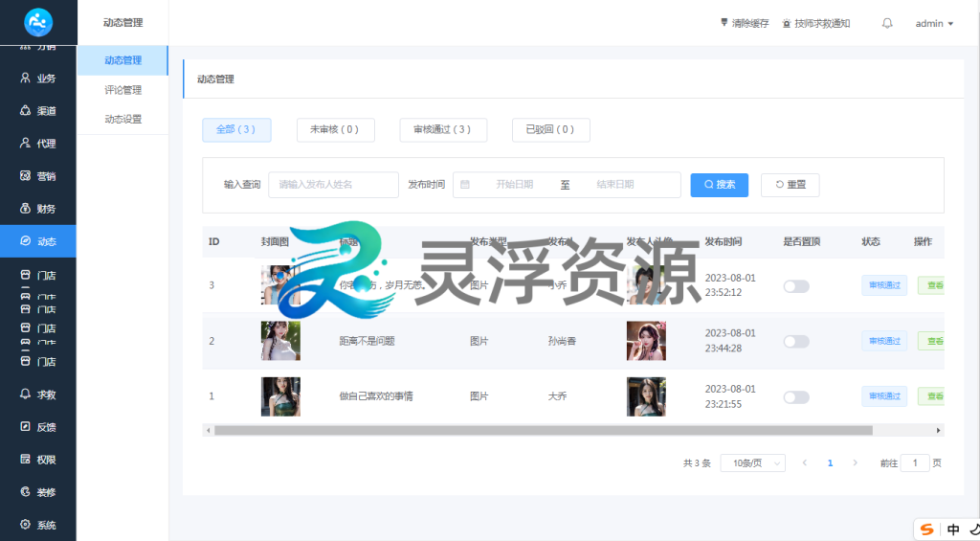
Task: Open the 营销 sidebar section
Action: click(38, 176)
